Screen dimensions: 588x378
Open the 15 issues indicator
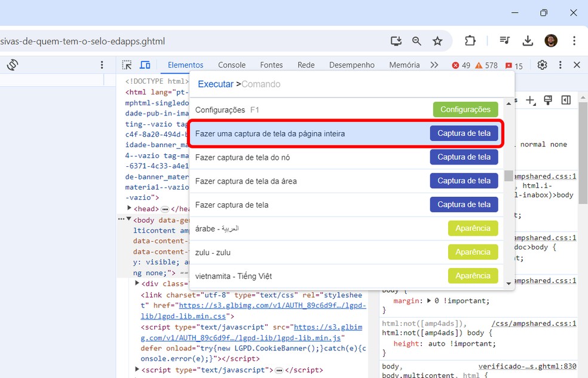pos(513,65)
